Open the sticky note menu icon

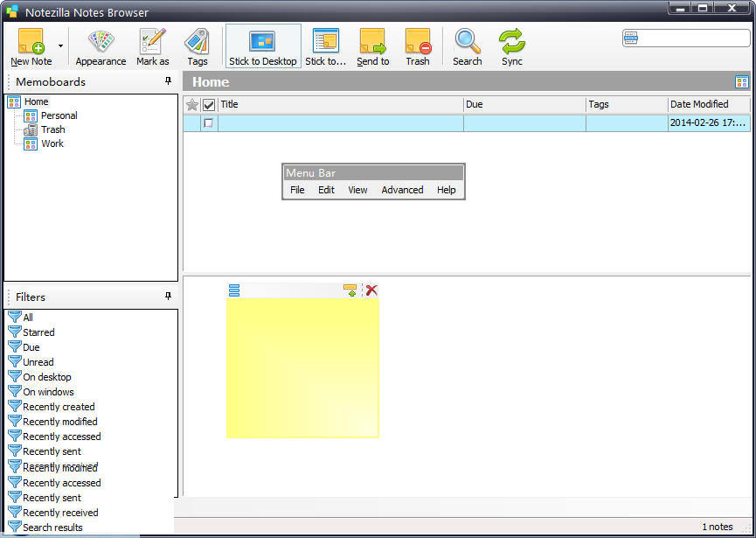(x=234, y=290)
